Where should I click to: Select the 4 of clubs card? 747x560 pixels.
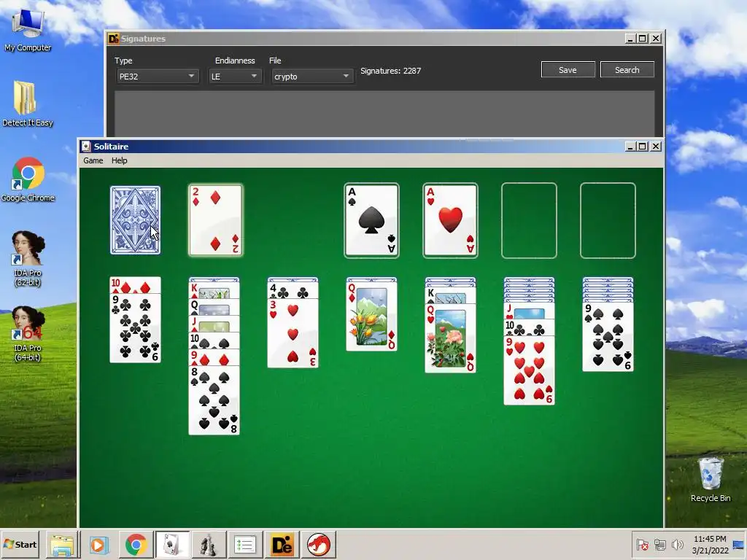pyautogui.click(x=293, y=290)
